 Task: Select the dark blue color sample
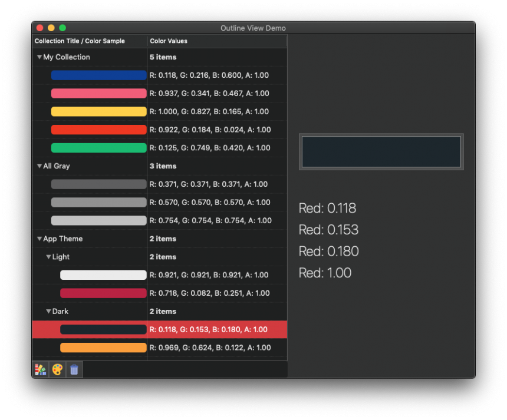(98, 75)
